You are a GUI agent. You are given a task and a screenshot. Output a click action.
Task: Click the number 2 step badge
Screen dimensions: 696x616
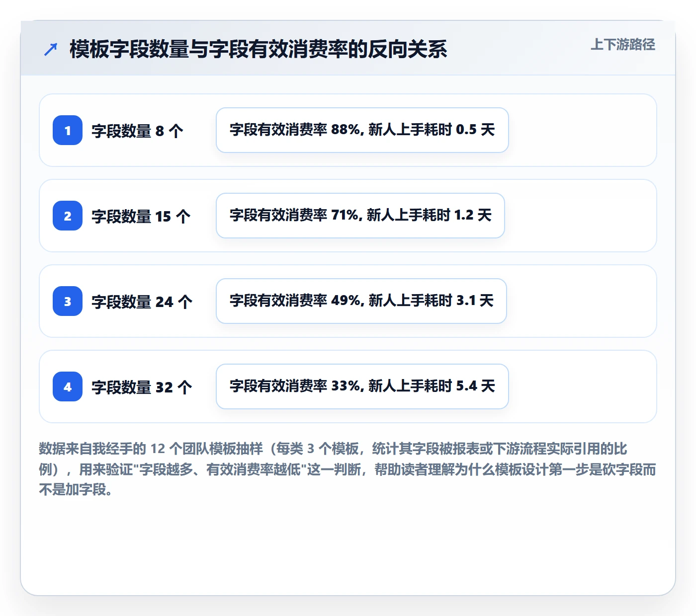68,216
